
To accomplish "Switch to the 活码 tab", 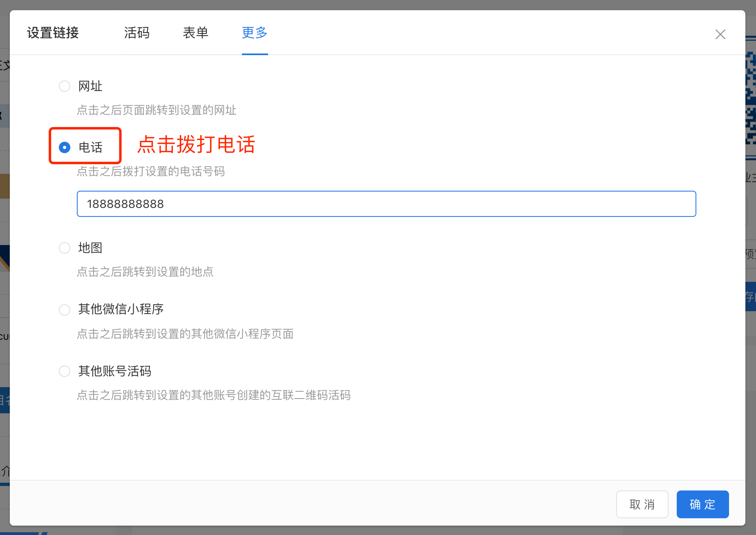I will point(137,33).
